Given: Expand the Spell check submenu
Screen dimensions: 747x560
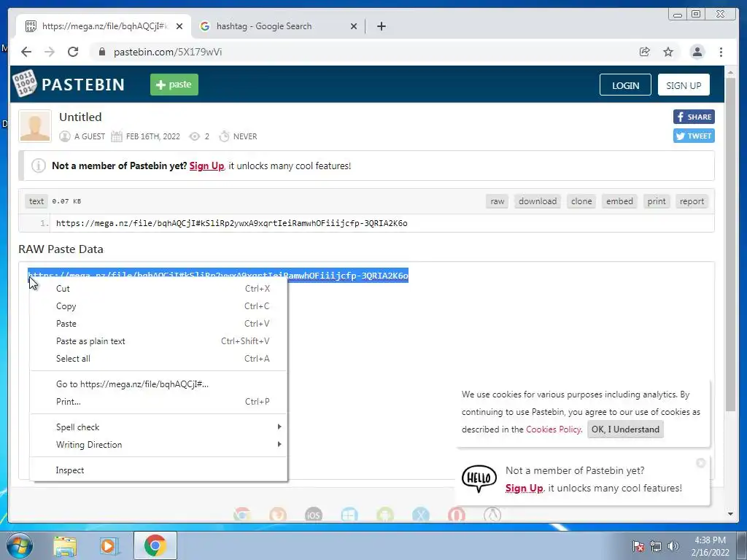Looking at the screenshot, I should 158,427.
